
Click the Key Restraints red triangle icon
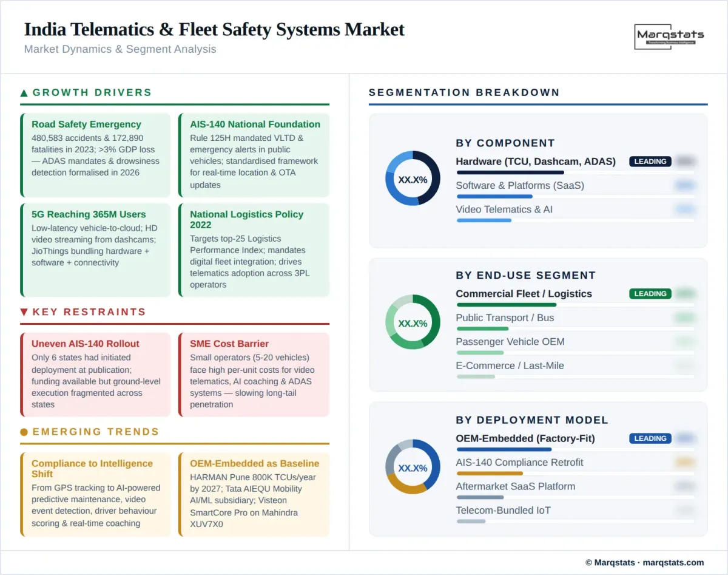click(24, 312)
